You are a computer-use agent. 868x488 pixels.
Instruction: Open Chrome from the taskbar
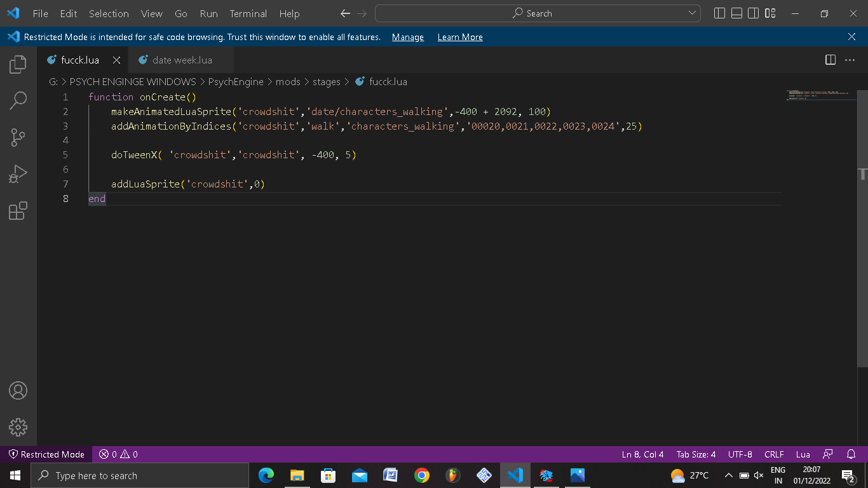(421, 475)
